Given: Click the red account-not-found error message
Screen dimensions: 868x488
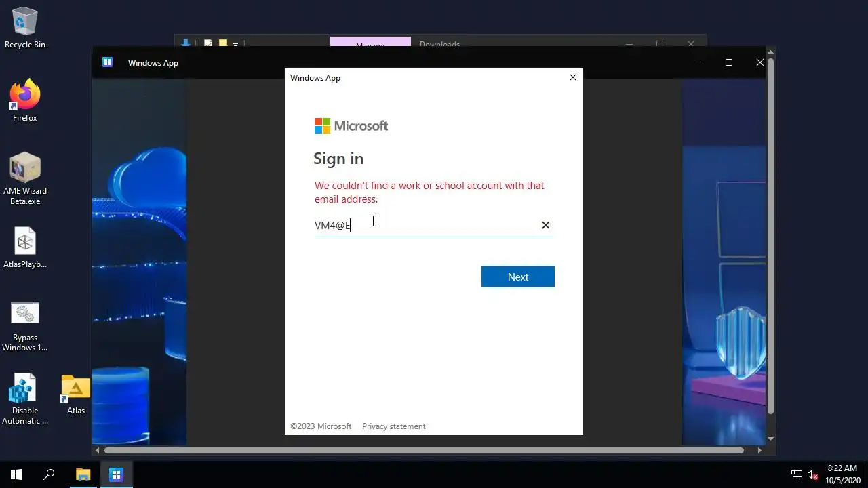Looking at the screenshot, I should tap(429, 192).
